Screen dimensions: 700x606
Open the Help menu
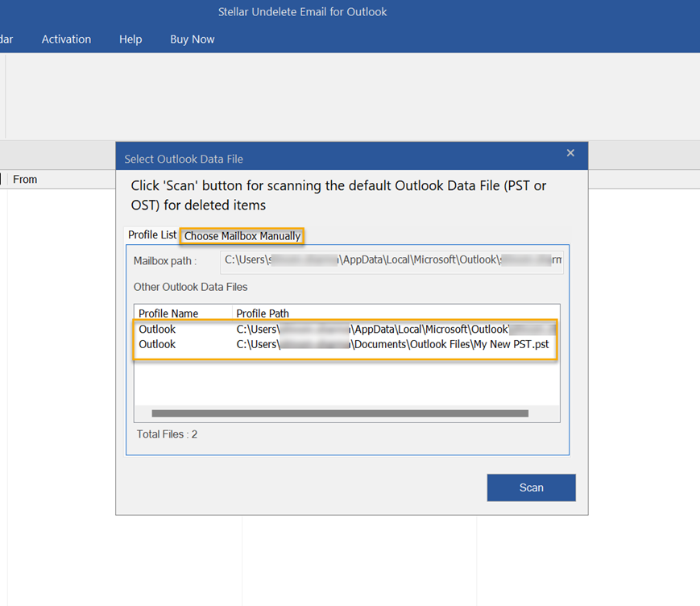[130, 39]
